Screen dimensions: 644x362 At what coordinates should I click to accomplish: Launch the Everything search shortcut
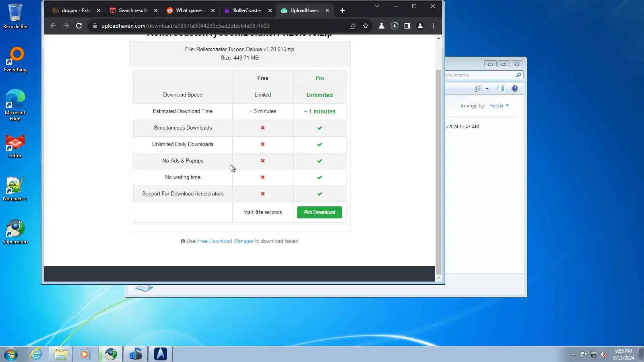pyautogui.click(x=15, y=60)
